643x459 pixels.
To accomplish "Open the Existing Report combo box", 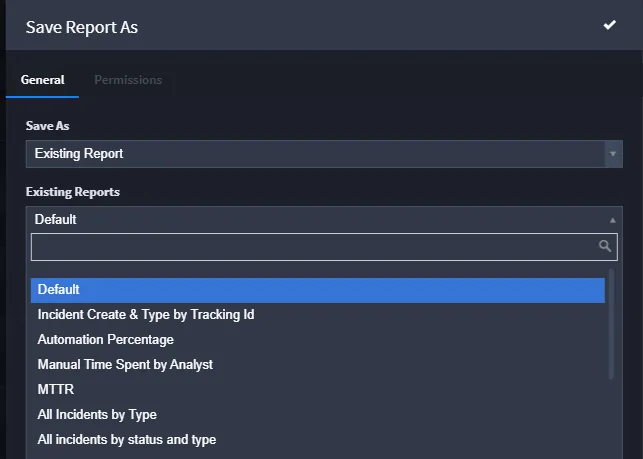I will 324,154.
